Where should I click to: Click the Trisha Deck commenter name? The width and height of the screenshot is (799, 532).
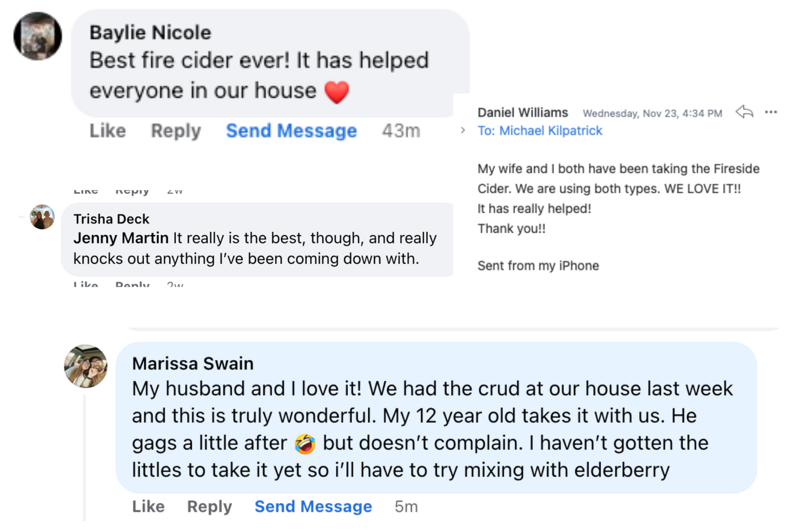(111, 219)
